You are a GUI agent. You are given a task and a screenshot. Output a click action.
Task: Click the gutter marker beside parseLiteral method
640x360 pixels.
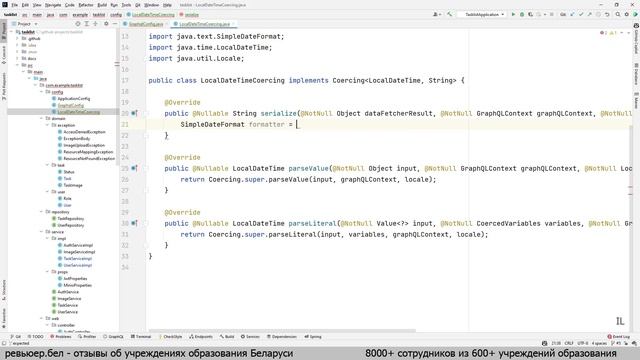[x=134, y=223]
